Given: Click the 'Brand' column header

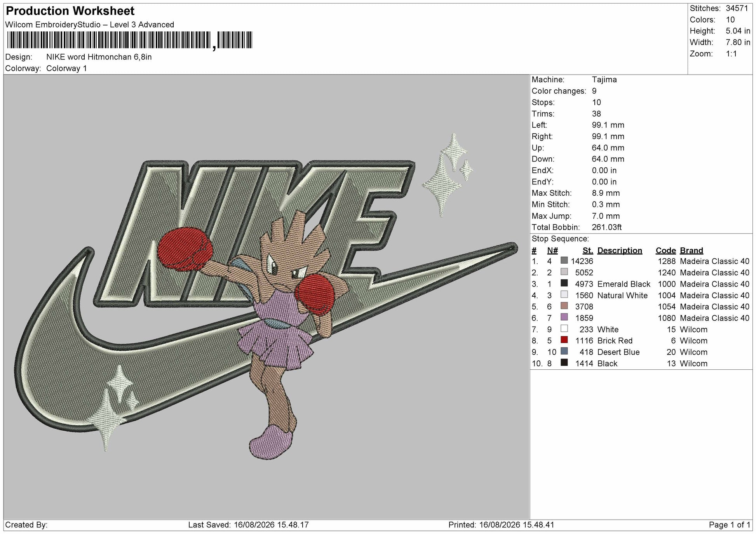Looking at the screenshot, I should click(x=692, y=250).
